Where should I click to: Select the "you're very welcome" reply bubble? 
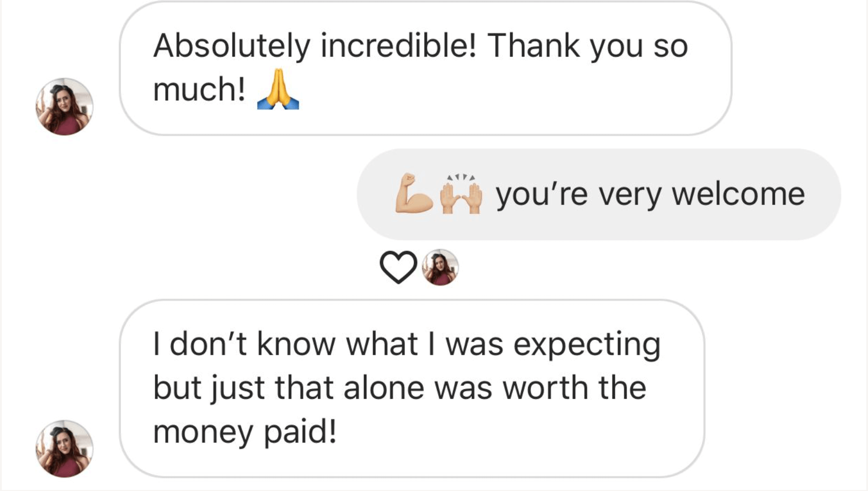[598, 194]
